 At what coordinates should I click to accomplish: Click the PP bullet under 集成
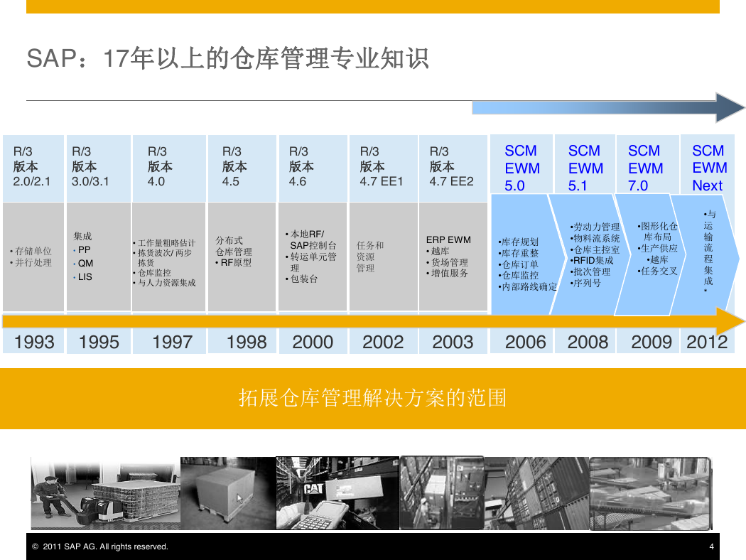pos(82,249)
